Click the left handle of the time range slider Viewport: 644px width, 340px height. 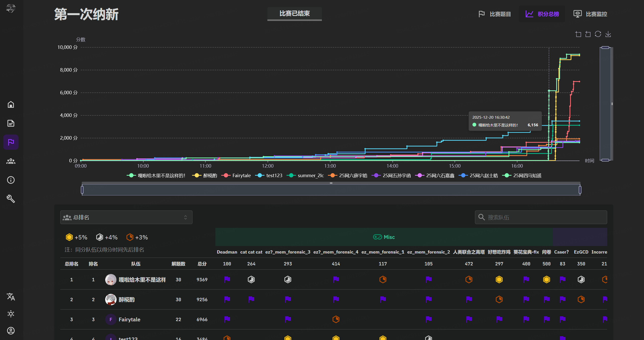point(82,190)
